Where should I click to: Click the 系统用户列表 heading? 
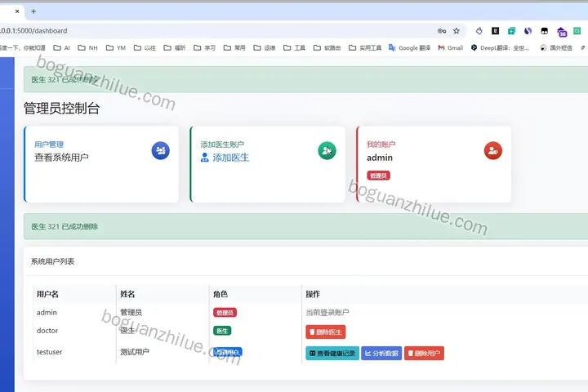[52, 261]
